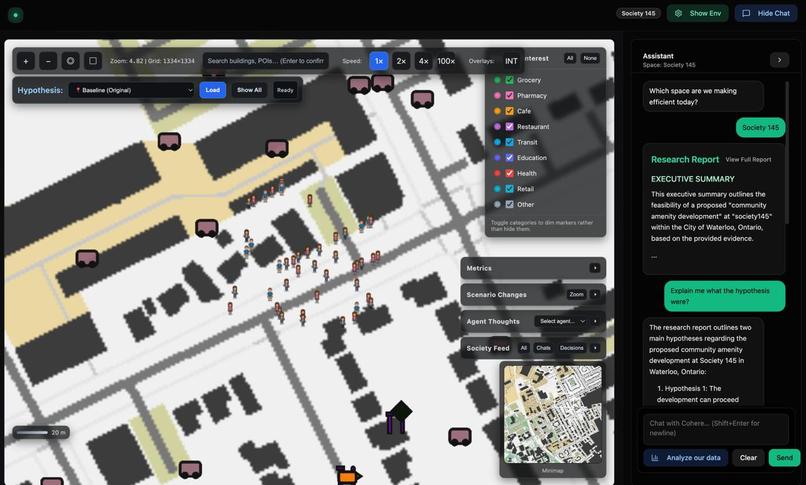The height and width of the screenshot is (485, 806).
Task: Open the Hypothesis Baseline (Original) dropdown
Action: click(132, 90)
